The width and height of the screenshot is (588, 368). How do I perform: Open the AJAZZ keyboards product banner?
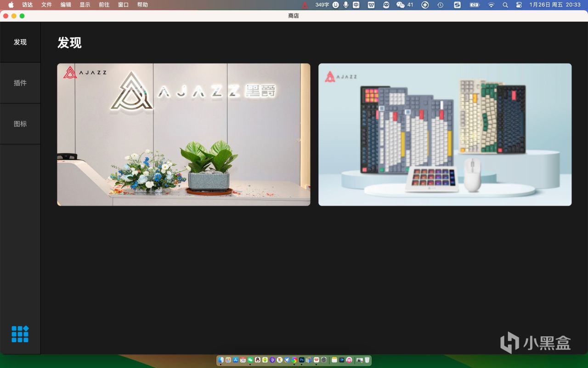click(445, 134)
